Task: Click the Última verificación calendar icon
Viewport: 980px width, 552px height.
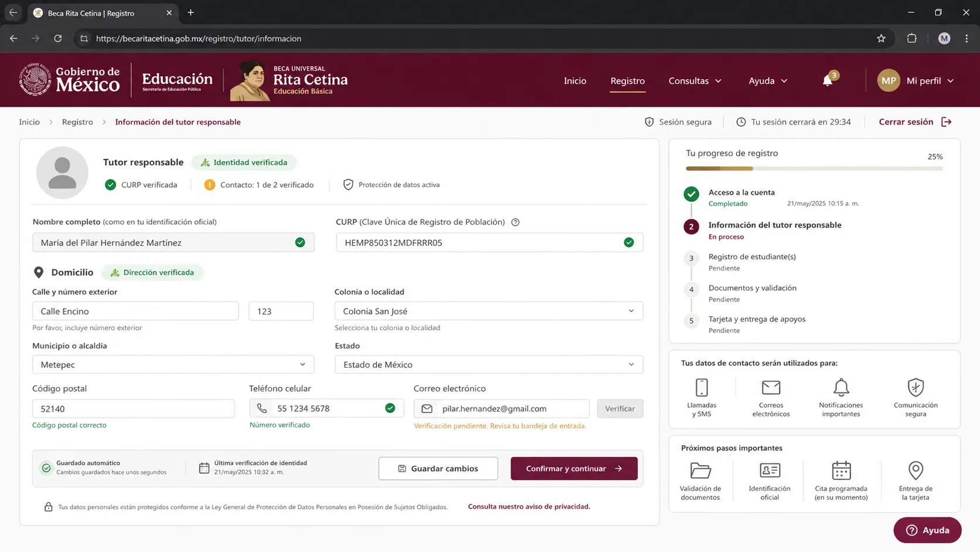Action: tap(204, 468)
